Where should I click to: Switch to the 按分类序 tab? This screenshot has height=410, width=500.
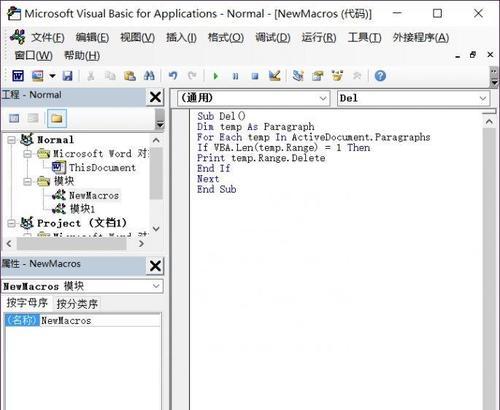[x=77, y=304]
